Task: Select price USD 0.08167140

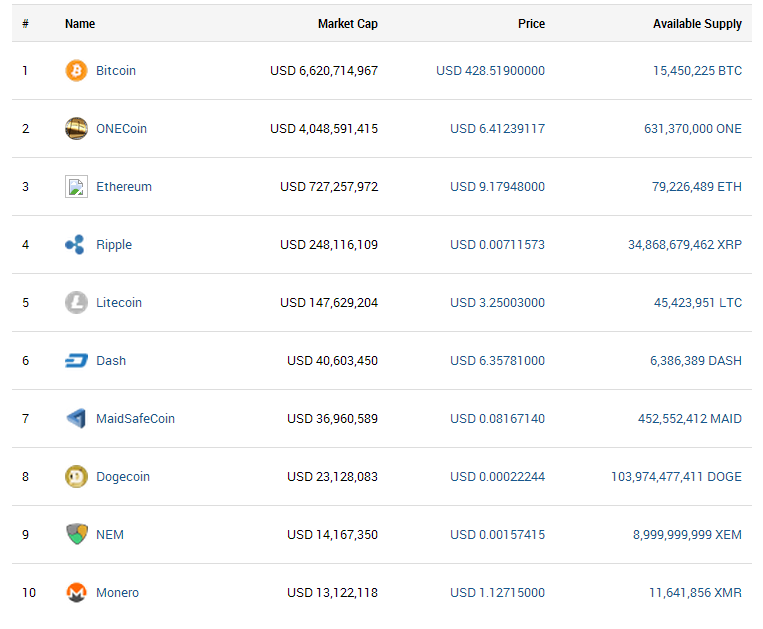Action: (x=497, y=418)
